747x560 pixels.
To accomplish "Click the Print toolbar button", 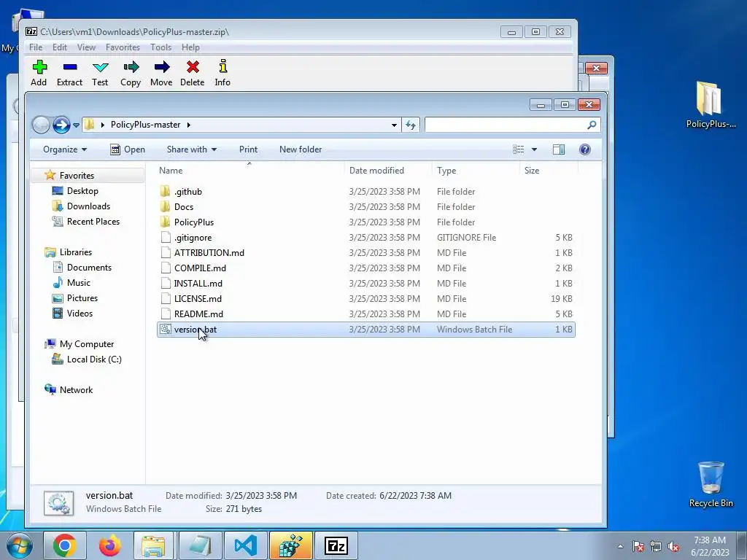I will [248, 149].
